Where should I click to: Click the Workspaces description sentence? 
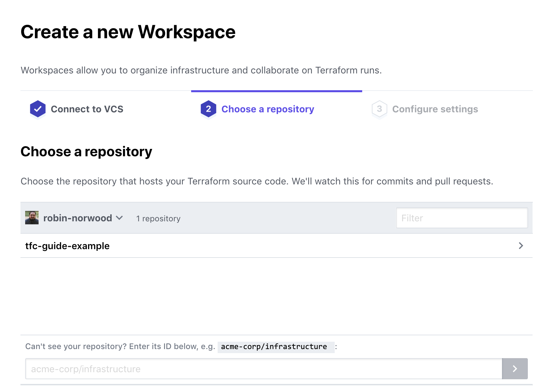coord(201,70)
